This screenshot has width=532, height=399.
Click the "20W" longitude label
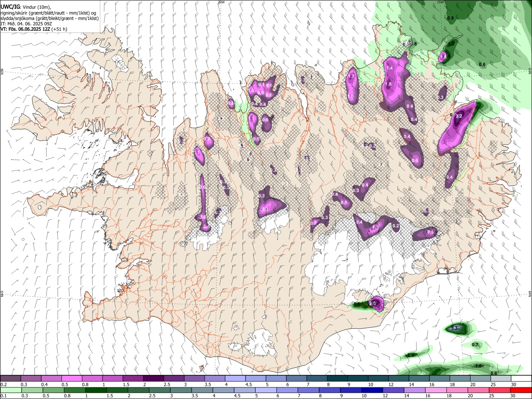tap(221, 2)
